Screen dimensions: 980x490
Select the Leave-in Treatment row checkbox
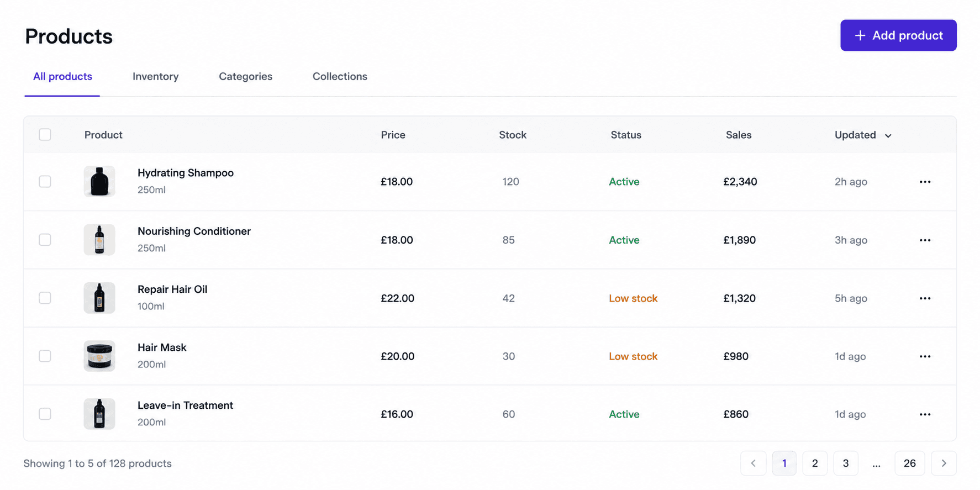45,414
